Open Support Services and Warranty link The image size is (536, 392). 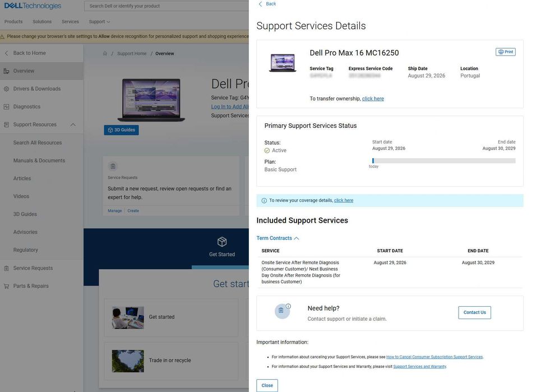click(x=420, y=366)
